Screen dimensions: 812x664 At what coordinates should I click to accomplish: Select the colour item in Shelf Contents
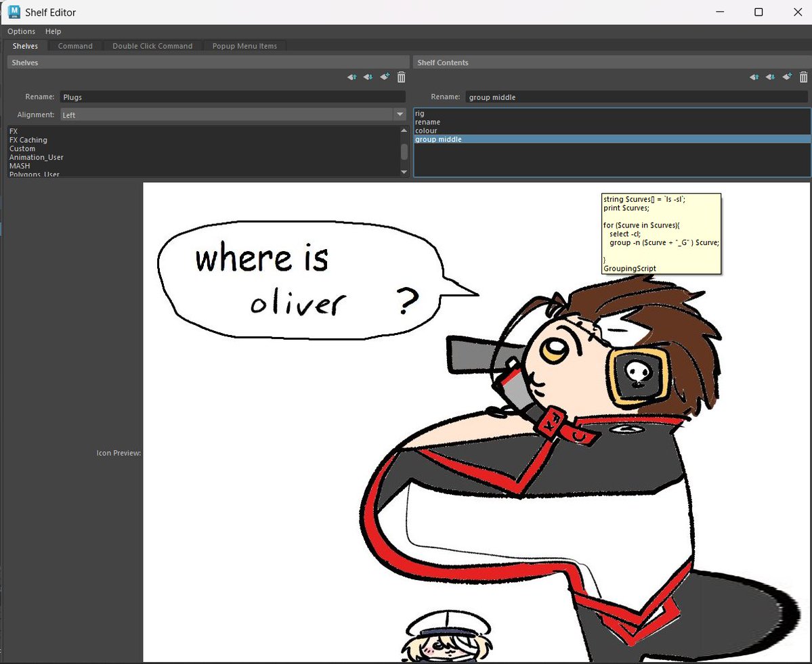click(612, 131)
